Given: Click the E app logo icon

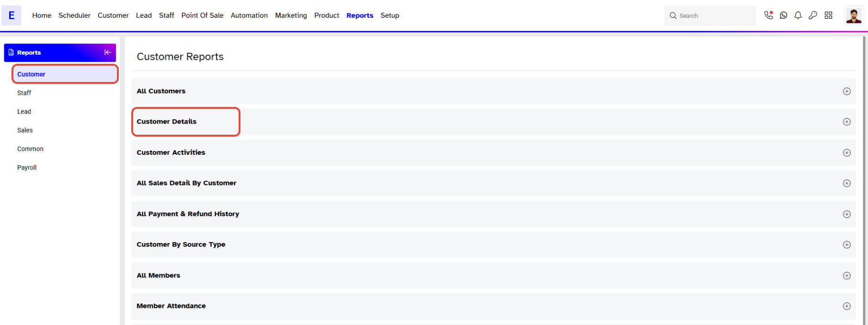Looking at the screenshot, I should 11,15.
